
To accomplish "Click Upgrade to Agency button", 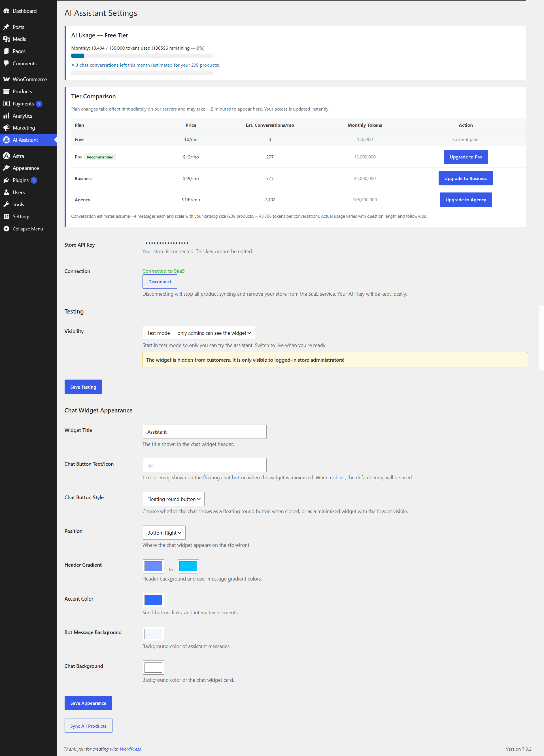I will click(466, 200).
